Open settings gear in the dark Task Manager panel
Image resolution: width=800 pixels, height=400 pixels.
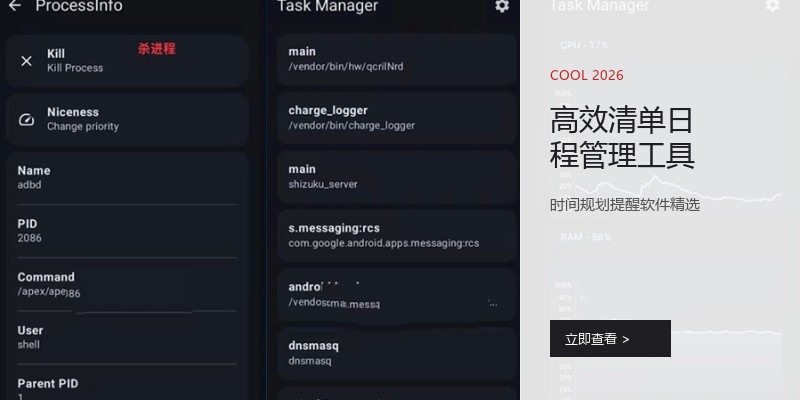pos(502,6)
